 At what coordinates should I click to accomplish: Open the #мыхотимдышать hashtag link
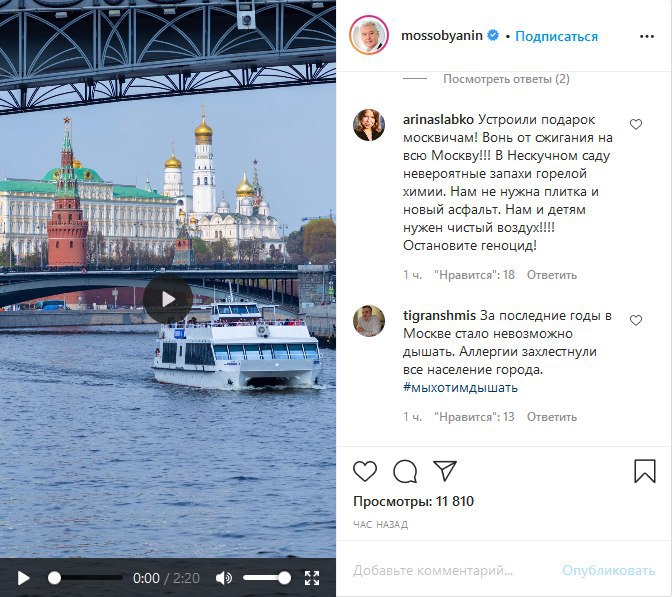460,387
